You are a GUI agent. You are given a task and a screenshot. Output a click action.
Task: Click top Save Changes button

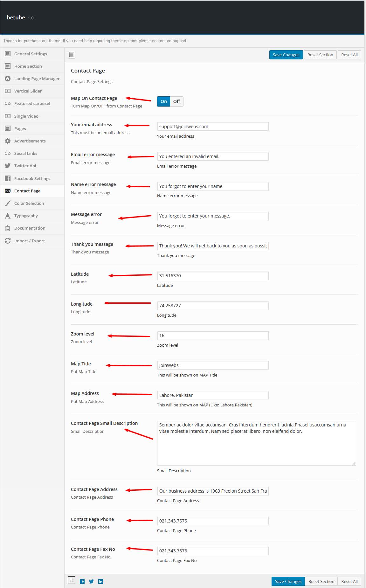pos(286,55)
